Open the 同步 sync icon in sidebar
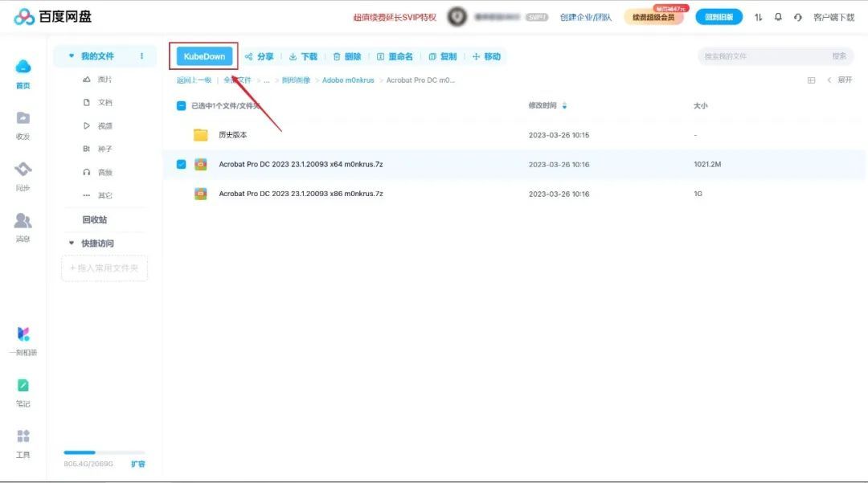 (23, 169)
